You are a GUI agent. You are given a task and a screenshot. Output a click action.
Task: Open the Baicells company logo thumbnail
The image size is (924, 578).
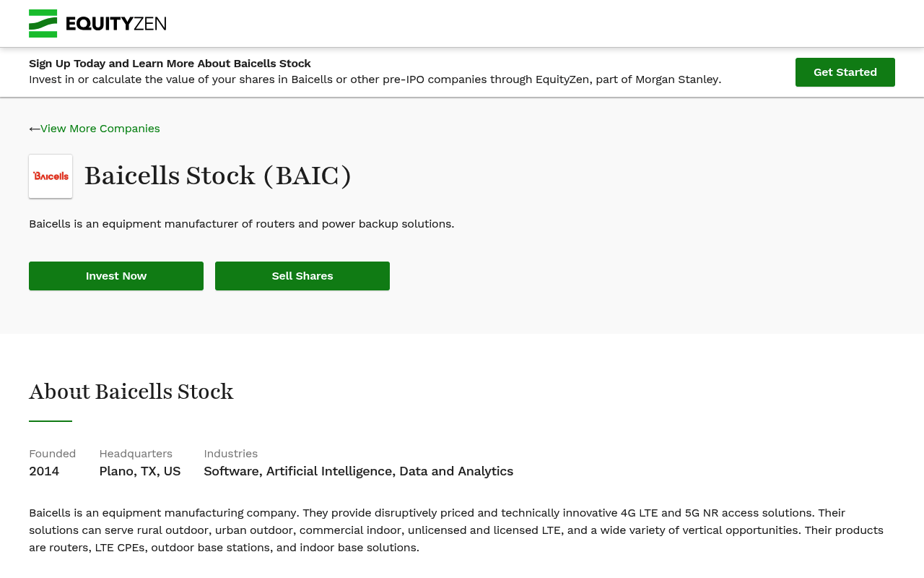pyautogui.click(x=51, y=176)
